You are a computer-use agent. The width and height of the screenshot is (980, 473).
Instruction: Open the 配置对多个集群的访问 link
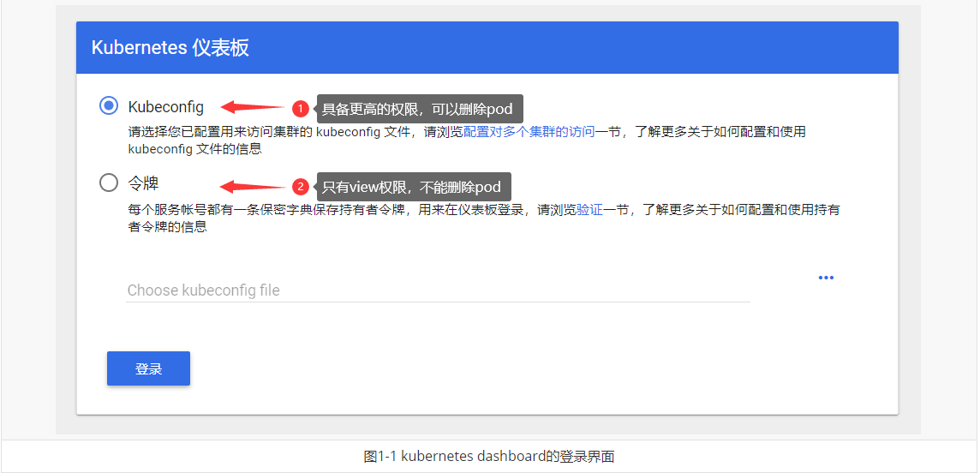tap(529, 132)
